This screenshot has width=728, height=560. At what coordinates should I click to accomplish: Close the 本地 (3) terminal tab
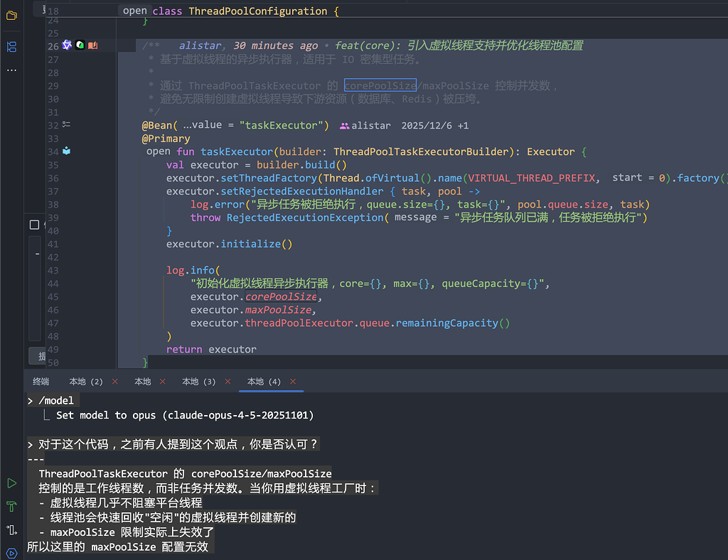click(x=227, y=382)
